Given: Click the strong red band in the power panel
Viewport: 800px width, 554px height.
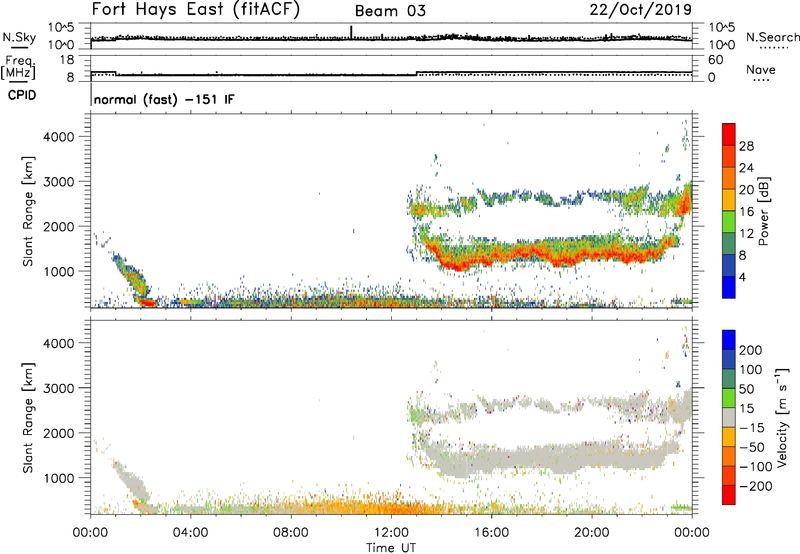Looking at the screenshot, I should point(546,255).
